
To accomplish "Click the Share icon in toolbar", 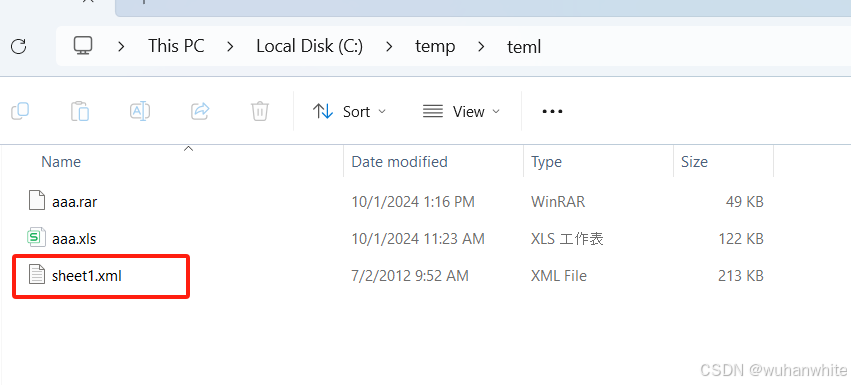I will (x=200, y=111).
